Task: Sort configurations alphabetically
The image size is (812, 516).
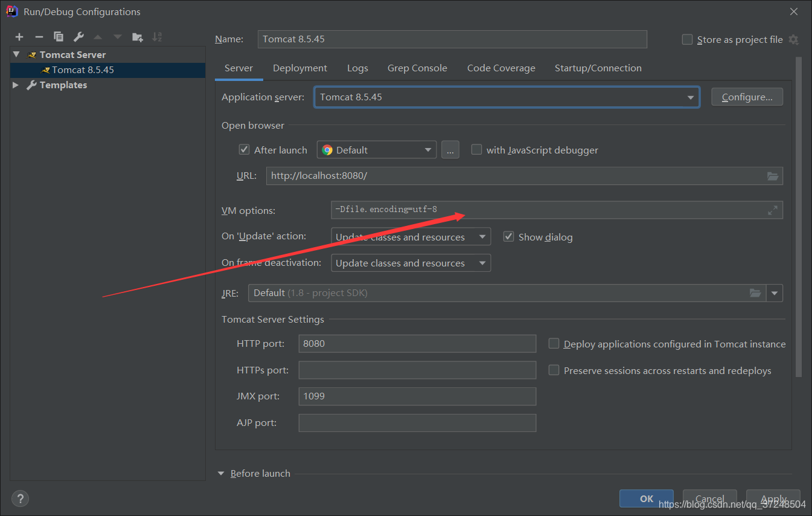Action: tap(157, 37)
